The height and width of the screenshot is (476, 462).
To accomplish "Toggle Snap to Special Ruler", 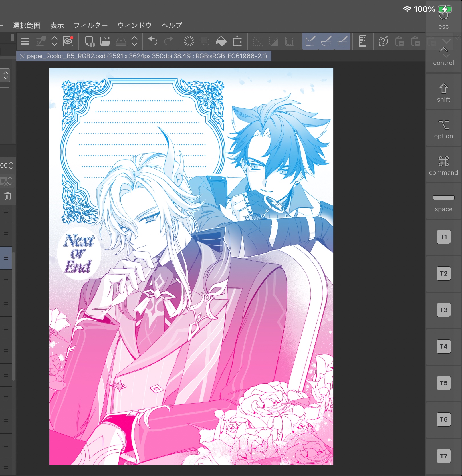I will (x=326, y=41).
